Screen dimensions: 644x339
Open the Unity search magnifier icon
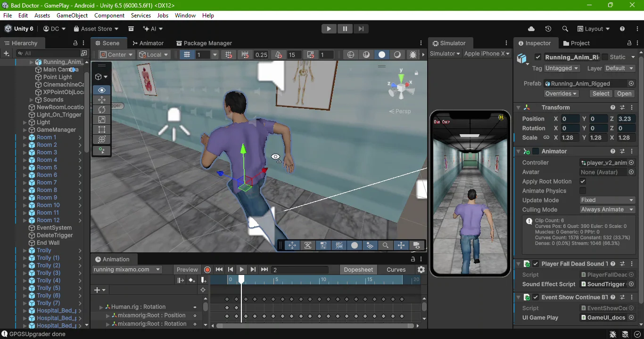[x=565, y=29]
